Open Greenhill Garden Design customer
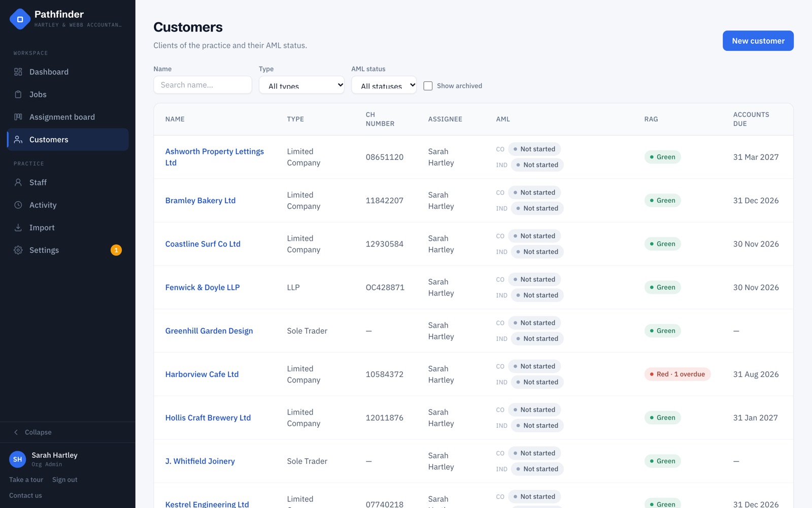 point(209,331)
